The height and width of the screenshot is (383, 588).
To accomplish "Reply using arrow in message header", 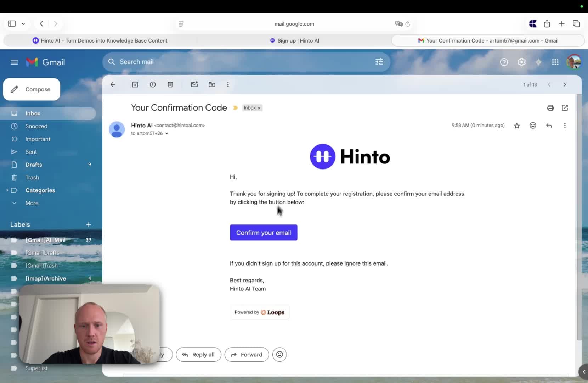I will (x=549, y=125).
